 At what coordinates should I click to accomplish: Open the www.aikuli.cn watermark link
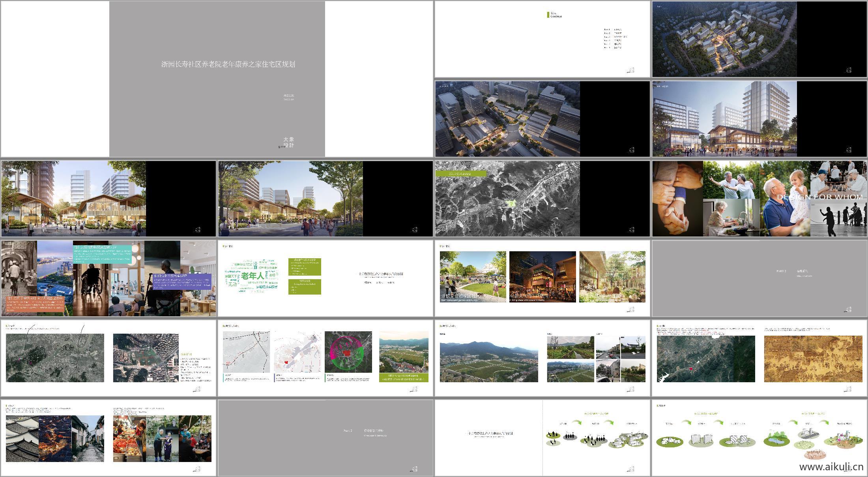831,467
